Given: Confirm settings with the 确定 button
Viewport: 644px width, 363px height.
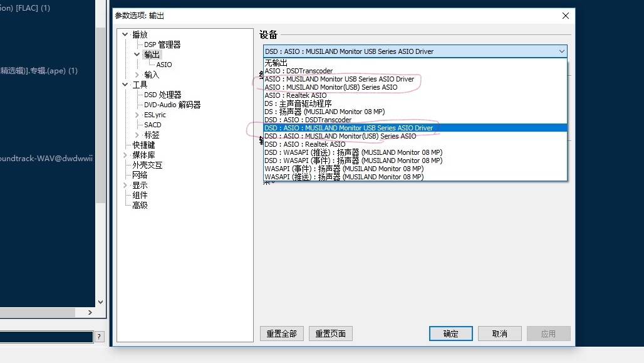Looking at the screenshot, I should coord(450,334).
